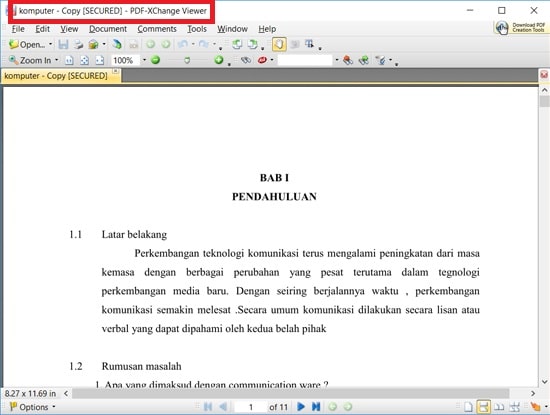550x415 pixels.
Task: Select Facing pages layout icon
Action: [499, 407]
